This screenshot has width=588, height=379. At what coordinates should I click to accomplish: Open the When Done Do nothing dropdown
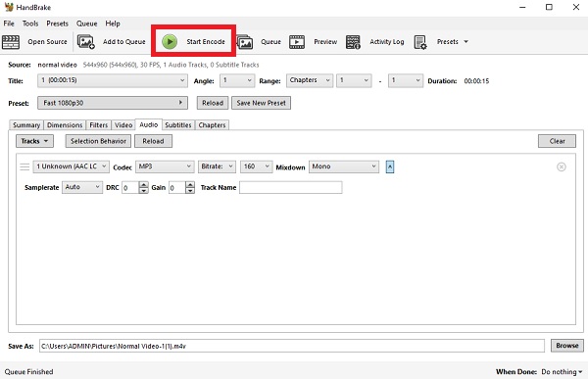click(x=562, y=371)
